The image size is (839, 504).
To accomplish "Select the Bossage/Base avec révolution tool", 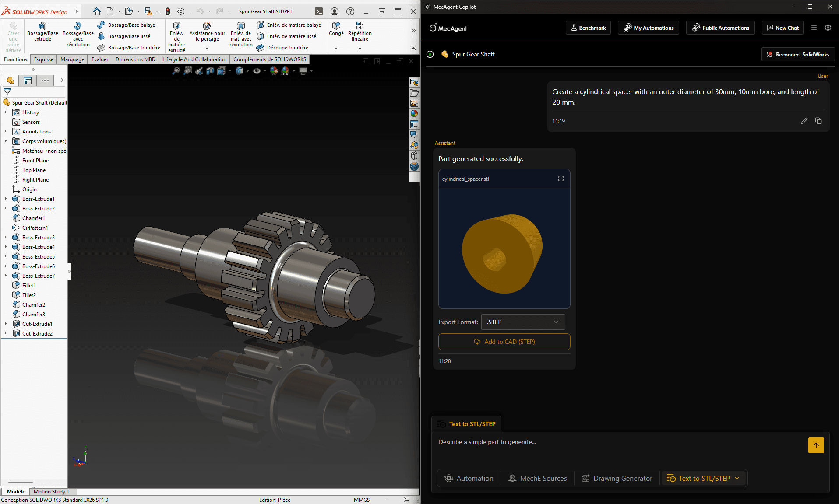I will coord(78,26).
